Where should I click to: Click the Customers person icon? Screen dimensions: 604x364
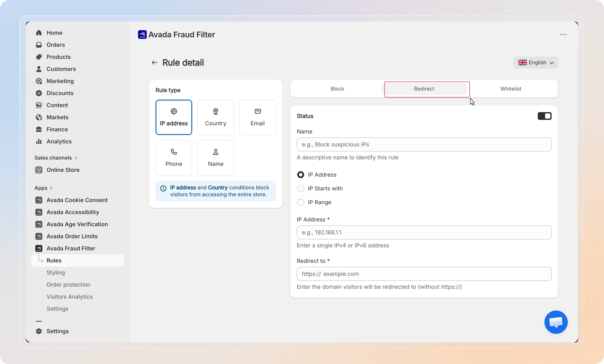pyautogui.click(x=39, y=69)
